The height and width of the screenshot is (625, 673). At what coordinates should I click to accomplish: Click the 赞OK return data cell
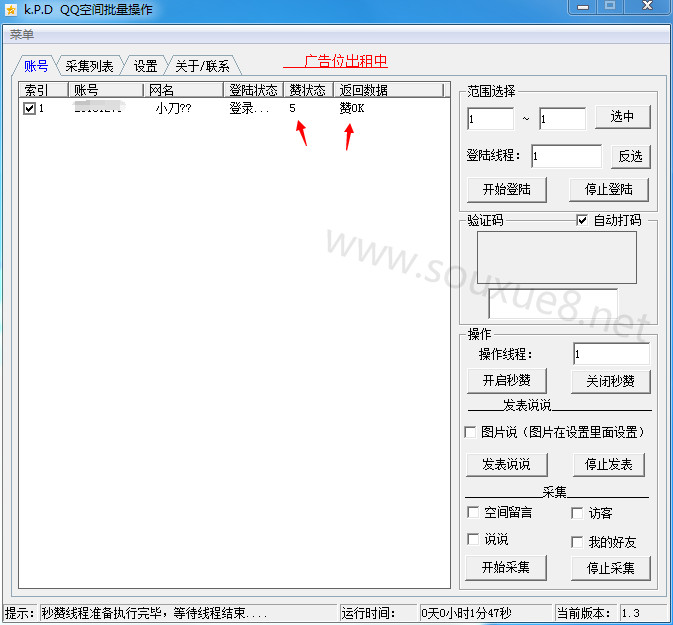tap(352, 108)
